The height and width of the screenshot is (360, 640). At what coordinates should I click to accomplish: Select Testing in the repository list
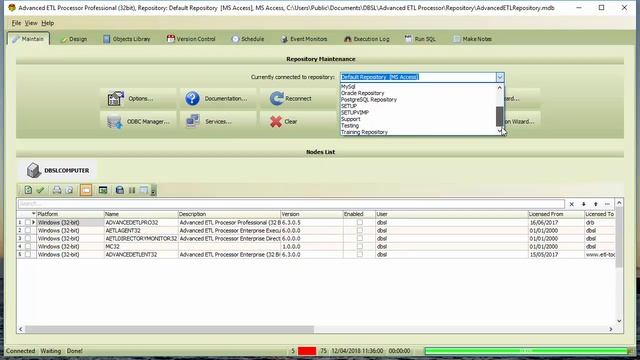(418, 126)
